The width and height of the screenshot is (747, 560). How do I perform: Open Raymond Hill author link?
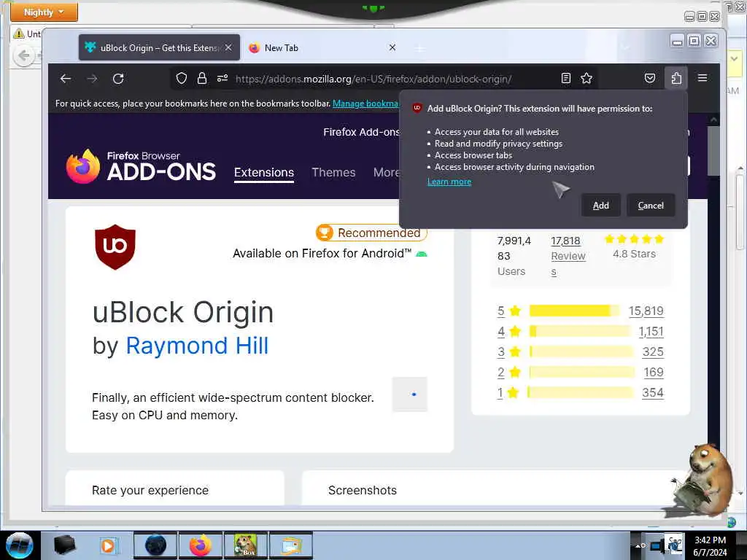[x=197, y=346]
